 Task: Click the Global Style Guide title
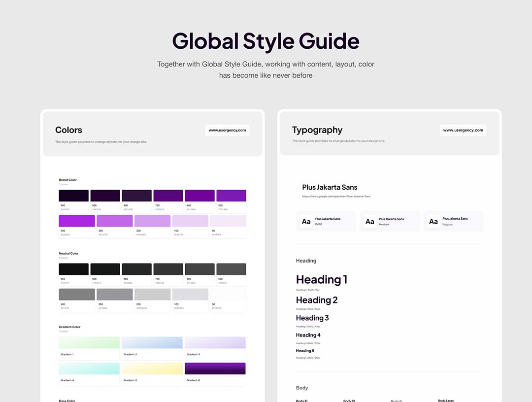[x=266, y=41]
